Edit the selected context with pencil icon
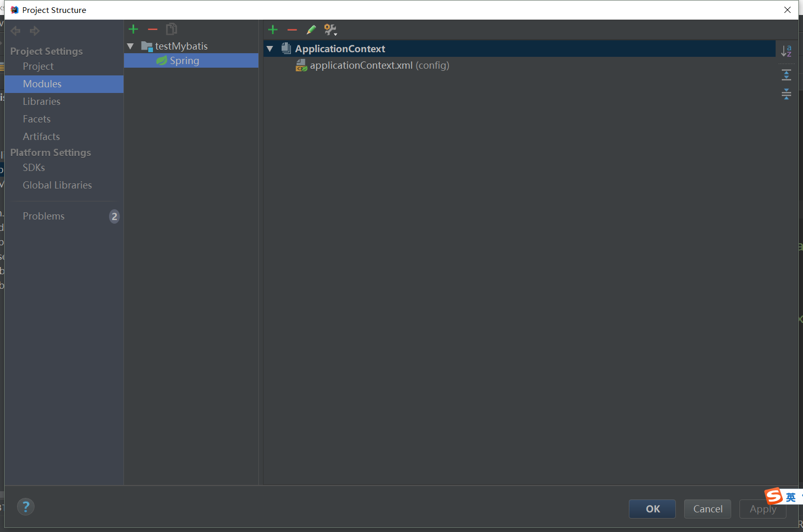This screenshot has width=803, height=532. pyautogui.click(x=311, y=30)
